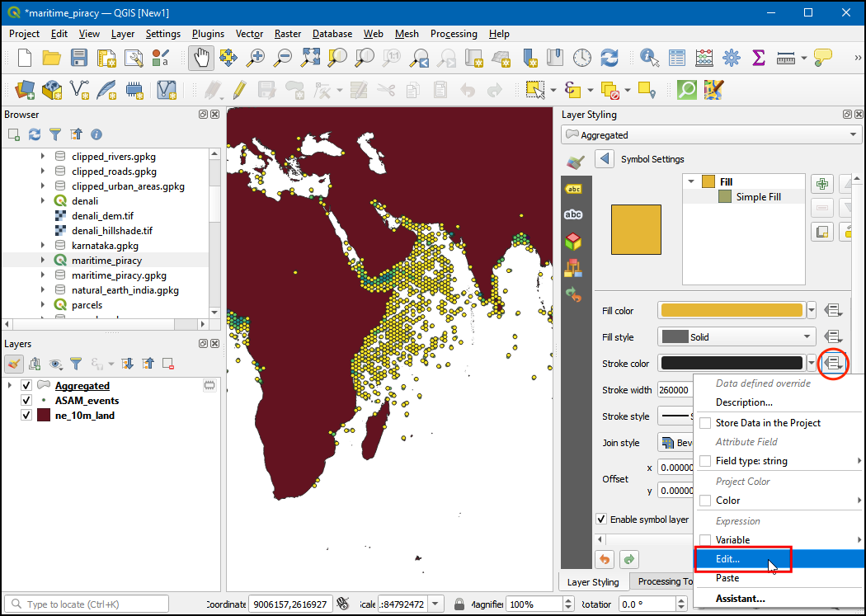Select the Pan Map hand tool
Image resolution: width=866 pixels, height=616 pixels.
(201, 58)
